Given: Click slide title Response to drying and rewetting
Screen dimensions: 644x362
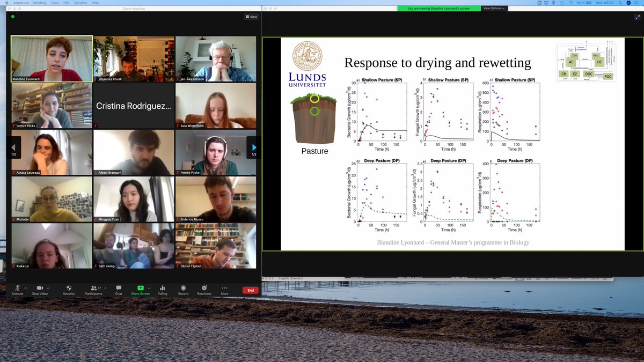Looking at the screenshot, I should 437,63.
